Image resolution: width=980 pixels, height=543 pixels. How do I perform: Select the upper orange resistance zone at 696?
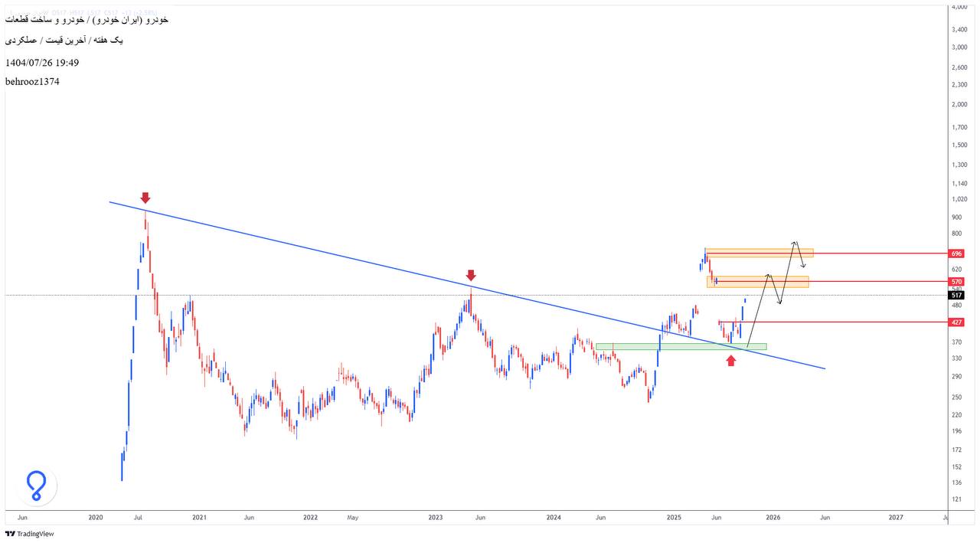tap(758, 253)
